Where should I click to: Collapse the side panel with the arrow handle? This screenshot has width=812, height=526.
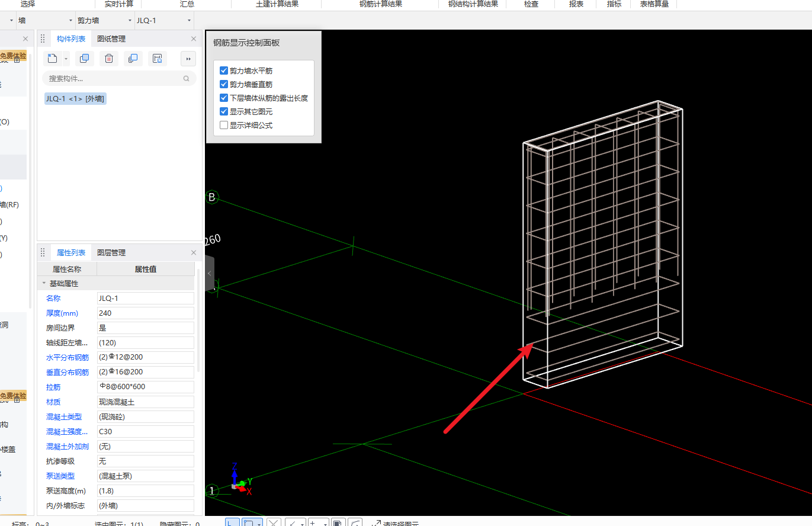[x=210, y=274]
